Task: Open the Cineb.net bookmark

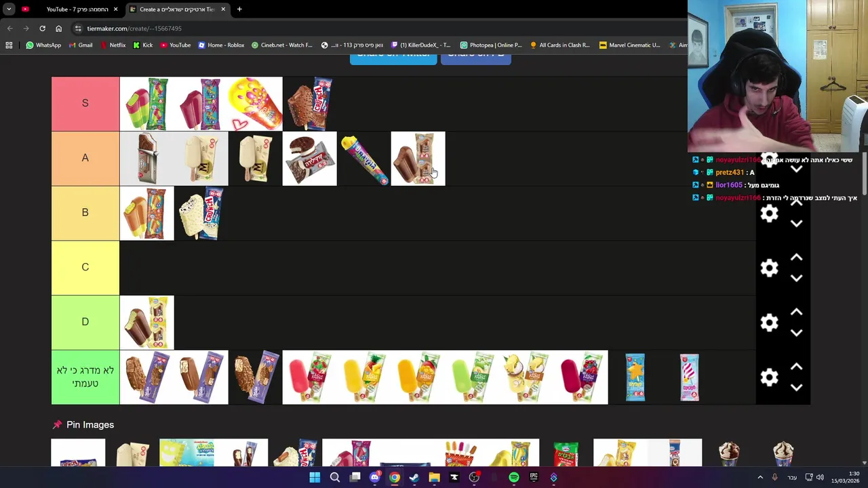Action: tap(281, 45)
